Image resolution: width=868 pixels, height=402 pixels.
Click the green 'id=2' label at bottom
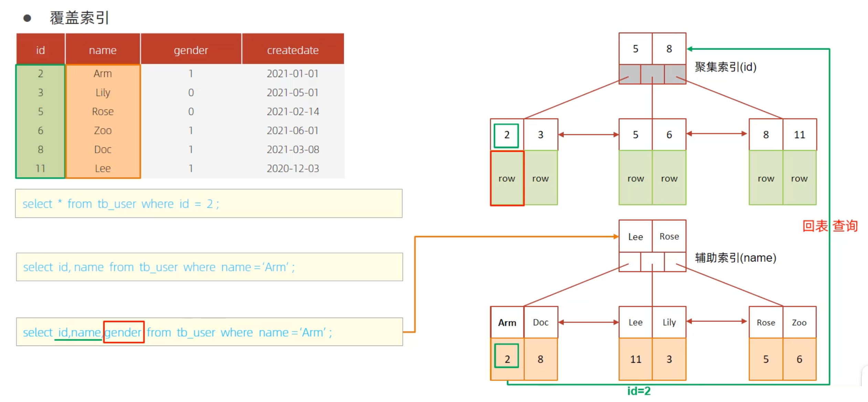[639, 391]
